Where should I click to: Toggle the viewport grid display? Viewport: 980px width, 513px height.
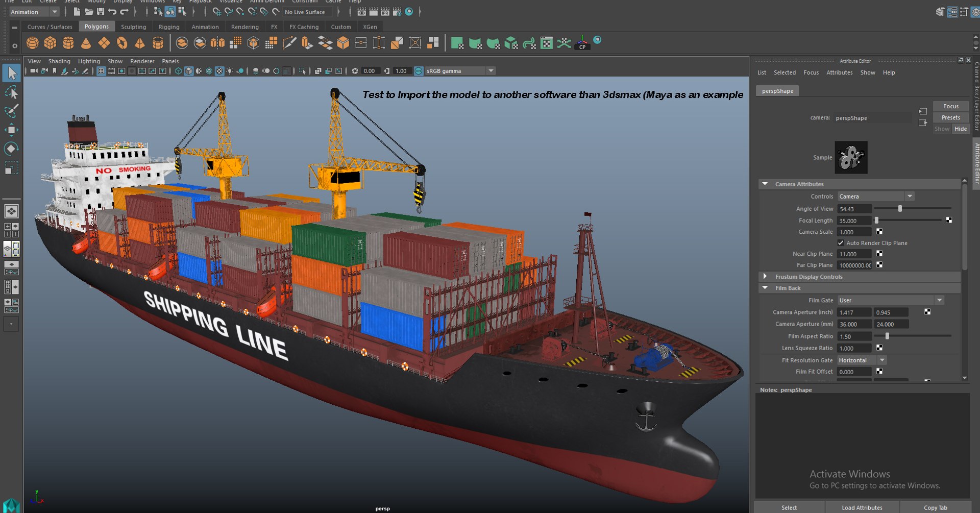point(101,71)
